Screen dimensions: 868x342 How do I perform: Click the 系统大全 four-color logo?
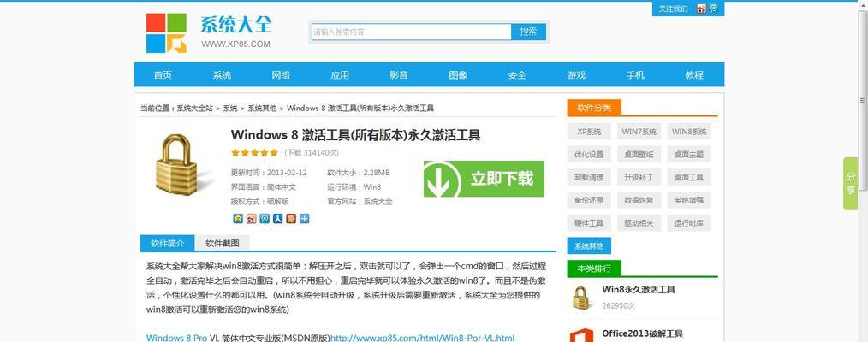[166, 33]
